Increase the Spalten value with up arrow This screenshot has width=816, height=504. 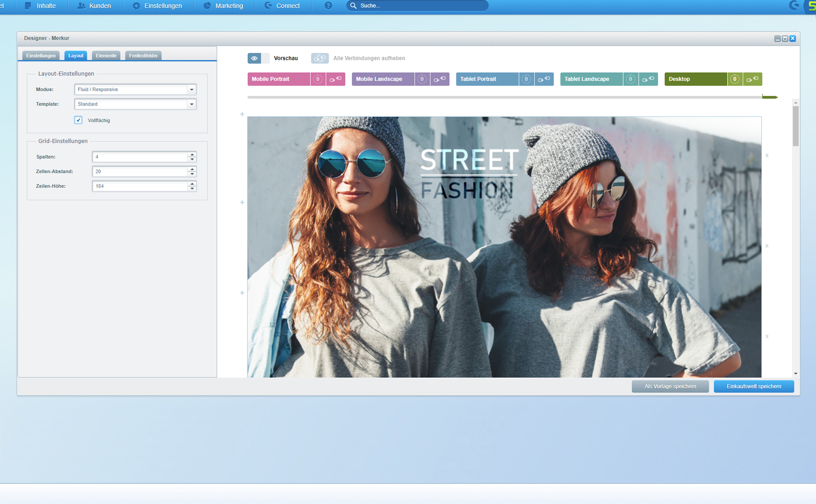tap(192, 154)
